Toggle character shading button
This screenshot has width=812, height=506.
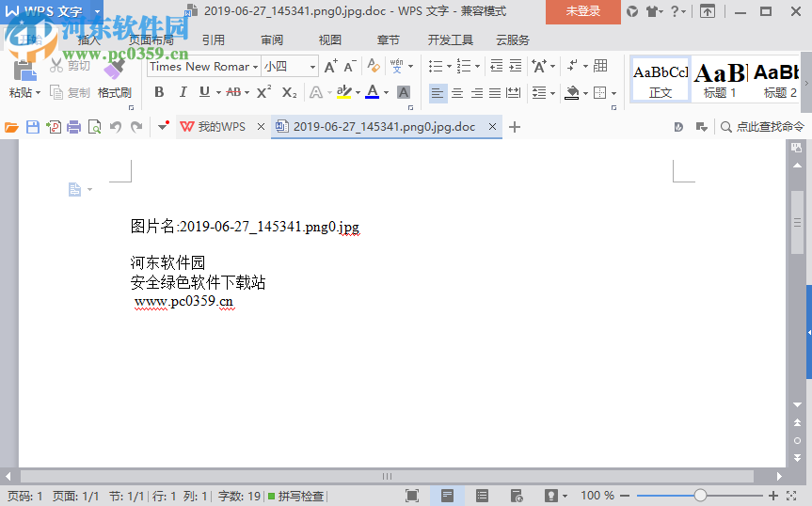pos(404,92)
